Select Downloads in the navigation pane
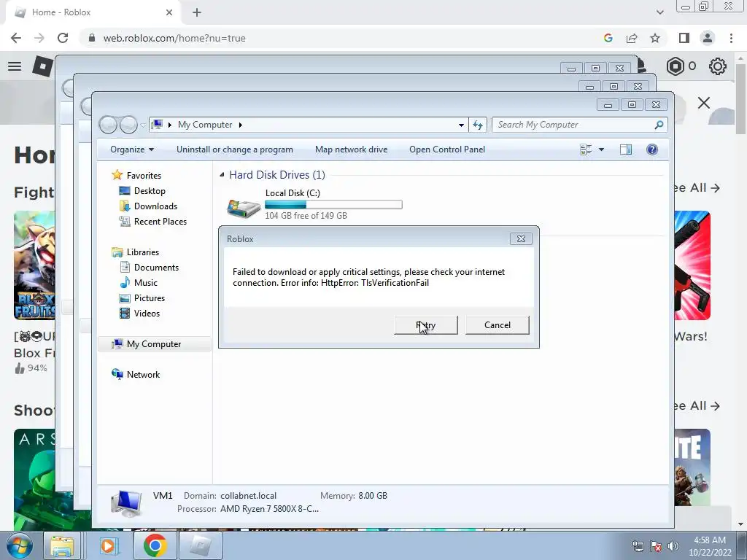Viewport: 747px width, 560px height. point(155,206)
